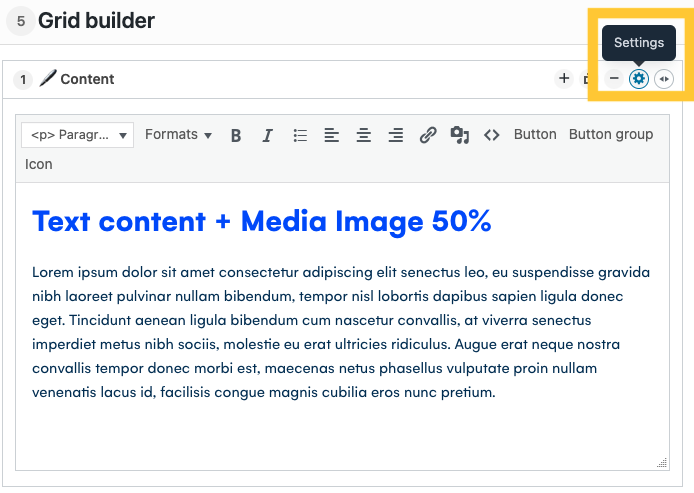Align text to the right
This screenshot has width=694, height=493.
point(396,135)
